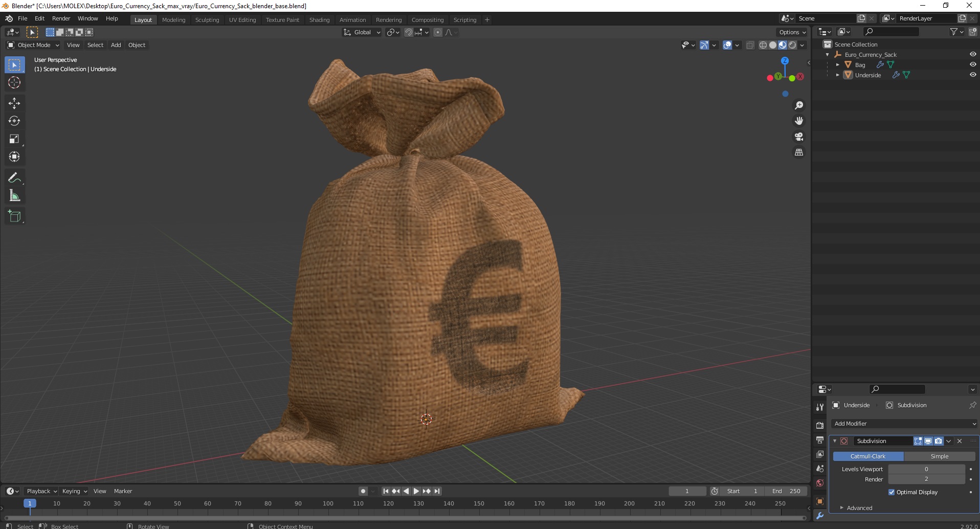This screenshot has height=529, width=980.
Task: Switch to the Modeling workspace tab
Action: click(173, 20)
